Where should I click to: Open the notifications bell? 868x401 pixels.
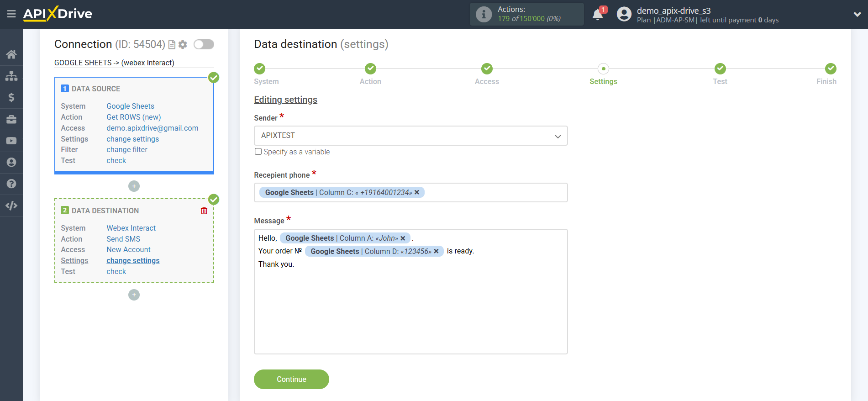pos(598,15)
